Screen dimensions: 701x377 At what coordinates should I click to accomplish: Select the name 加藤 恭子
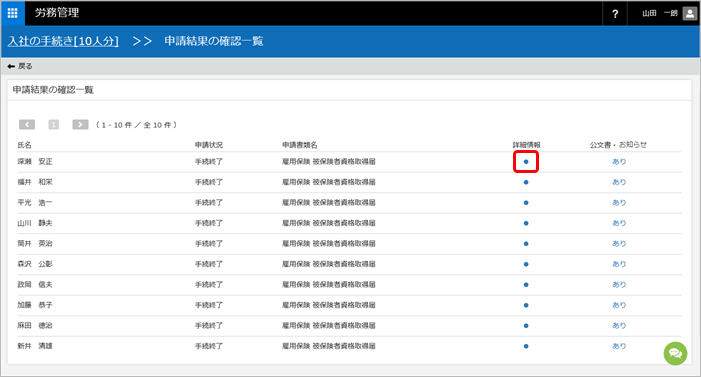coord(35,305)
